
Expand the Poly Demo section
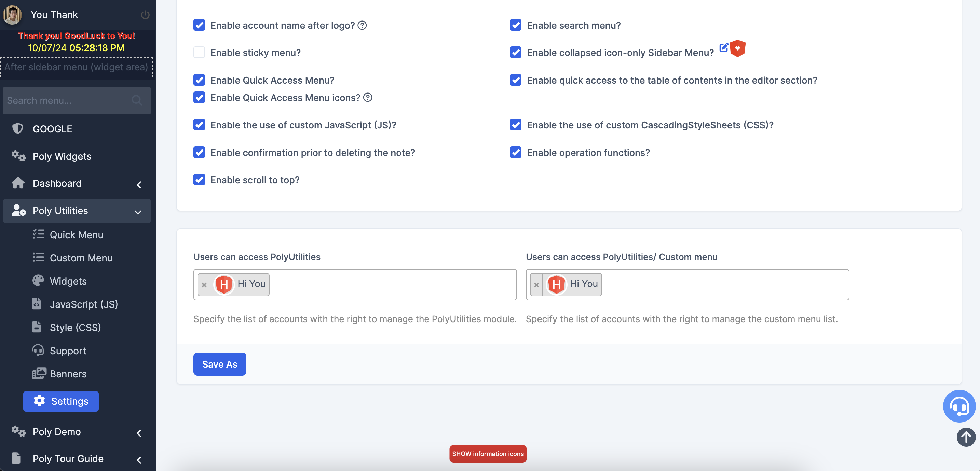tap(138, 433)
